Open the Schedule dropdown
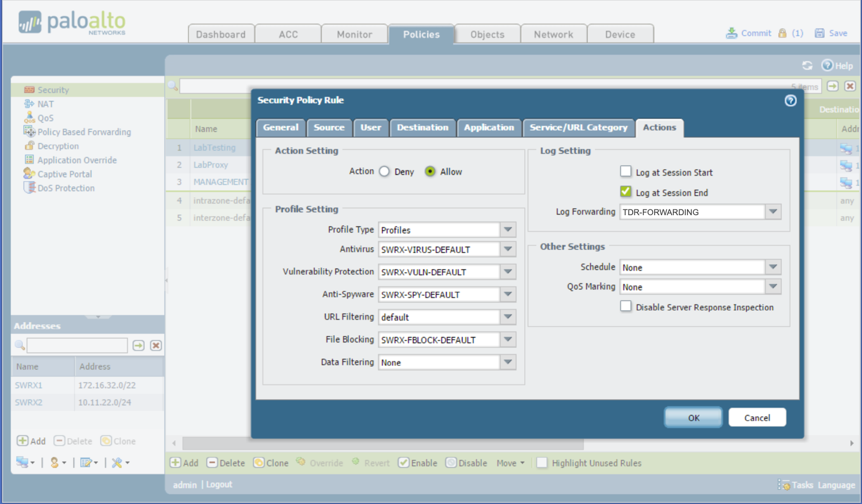The height and width of the screenshot is (504, 862). tap(773, 267)
